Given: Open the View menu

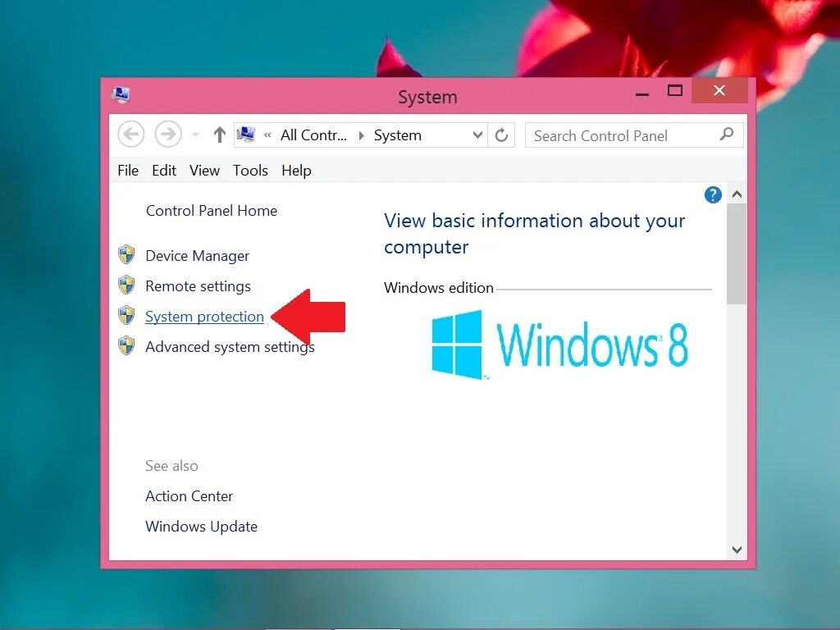Looking at the screenshot, I should coord(204,171).
